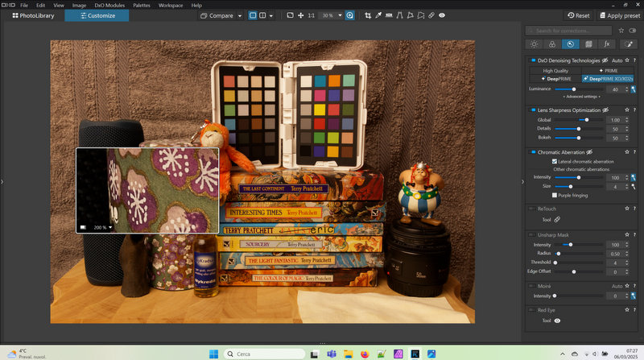
Task: Open the Detail corrections palette tab
Action: (x=571, y=44)
